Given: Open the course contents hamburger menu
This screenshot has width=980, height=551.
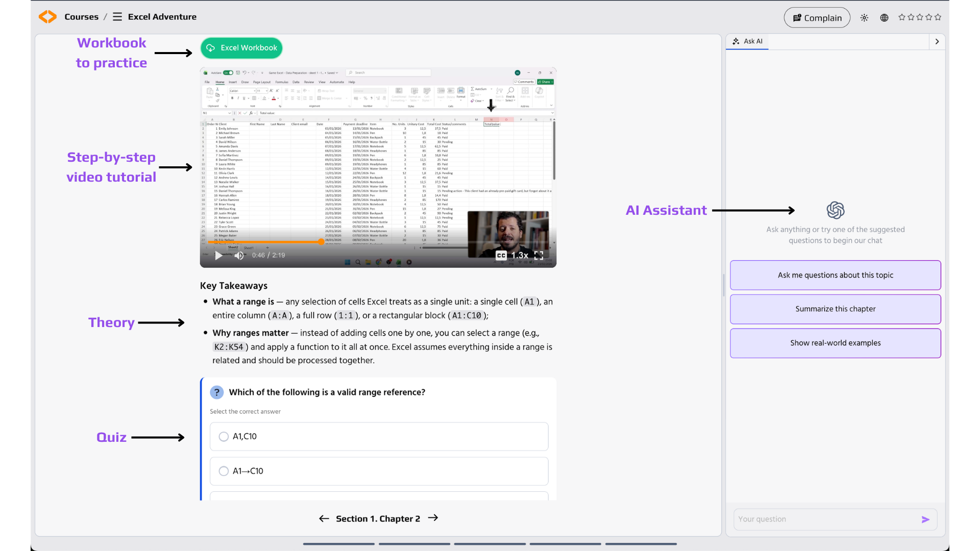Looking at the screenshot, I should 117,17.
